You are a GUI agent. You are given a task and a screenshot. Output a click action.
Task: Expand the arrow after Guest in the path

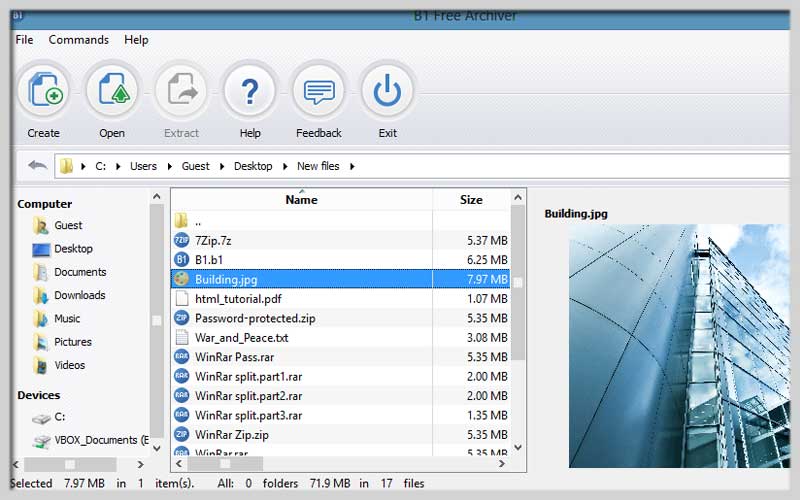[222, 166]
